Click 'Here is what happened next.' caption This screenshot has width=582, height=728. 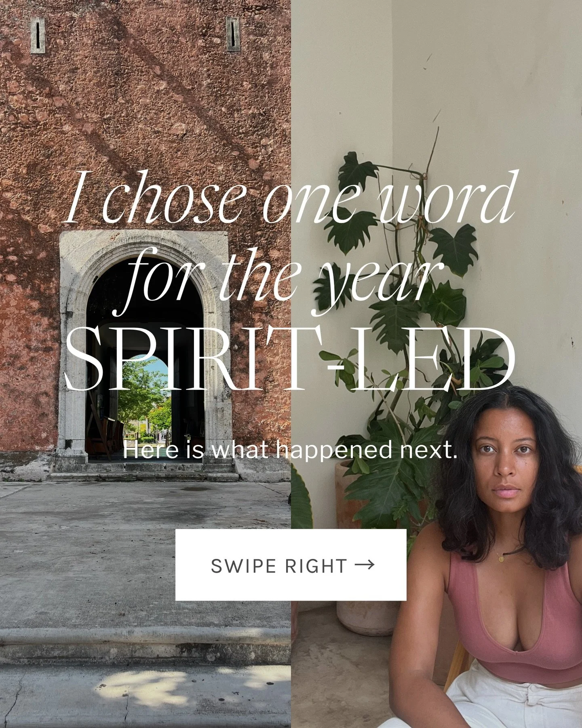[x=290, y=450]
